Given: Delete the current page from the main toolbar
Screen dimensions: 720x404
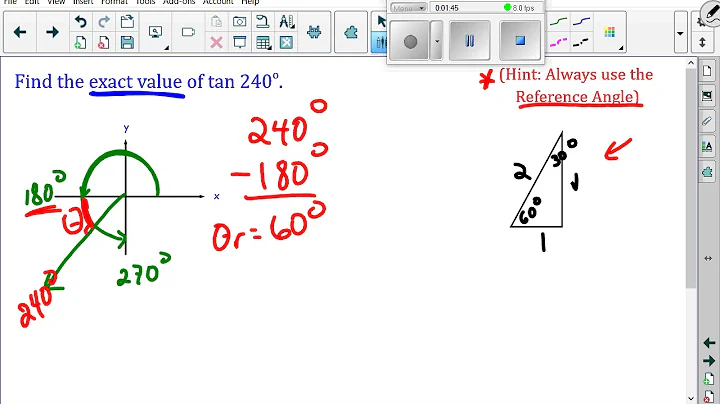Looking at the screenshot, I should (104, 43).
